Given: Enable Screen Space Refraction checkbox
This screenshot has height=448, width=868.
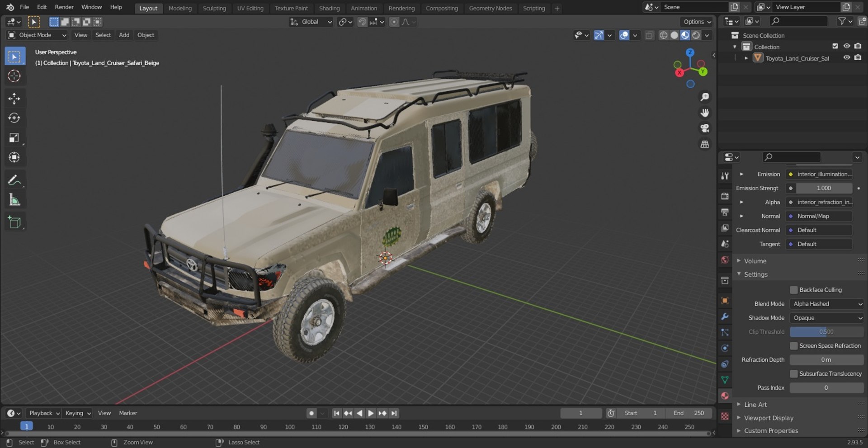Looking at the screenshot, I should (x=794, y=346).
